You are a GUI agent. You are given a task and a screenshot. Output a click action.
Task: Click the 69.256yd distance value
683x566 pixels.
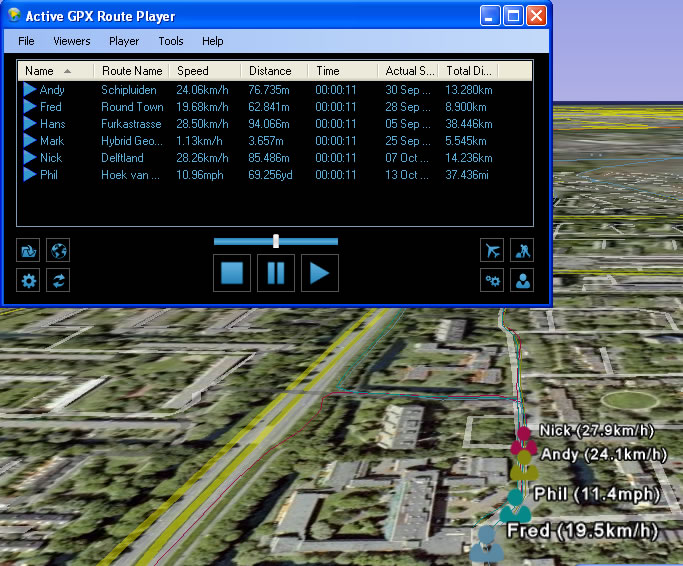coord(270,175)
